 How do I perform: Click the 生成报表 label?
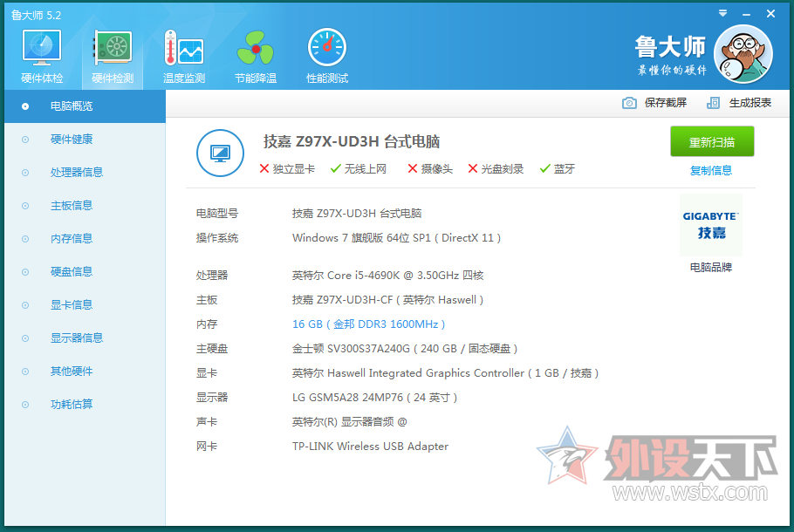[x=750, y=103]
